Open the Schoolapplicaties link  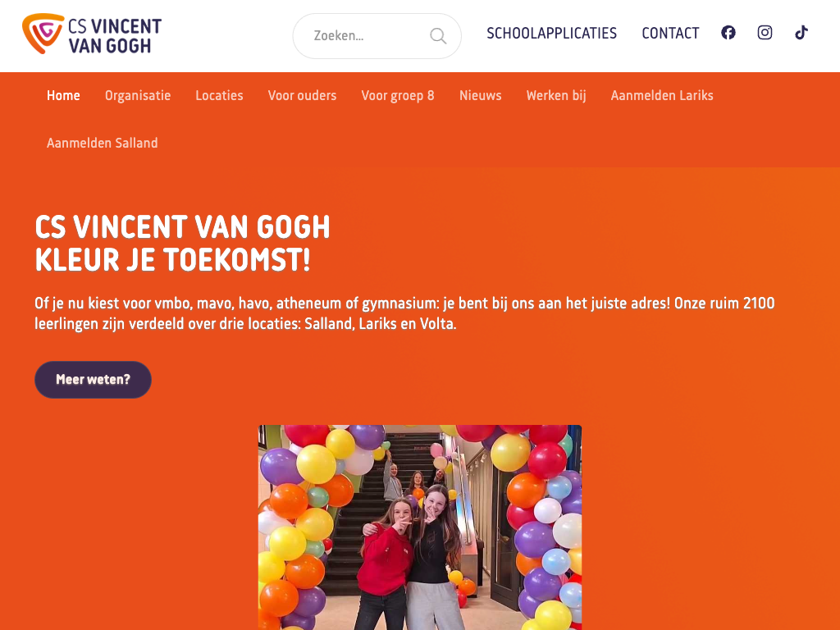551,34
